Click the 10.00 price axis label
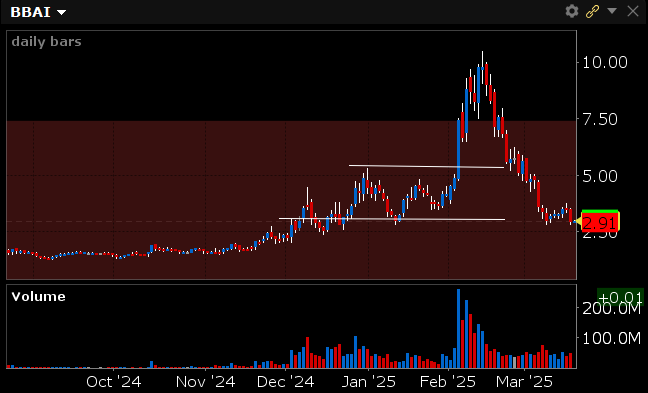The height and width of the screenshot is (393, 648). (605, 62)
